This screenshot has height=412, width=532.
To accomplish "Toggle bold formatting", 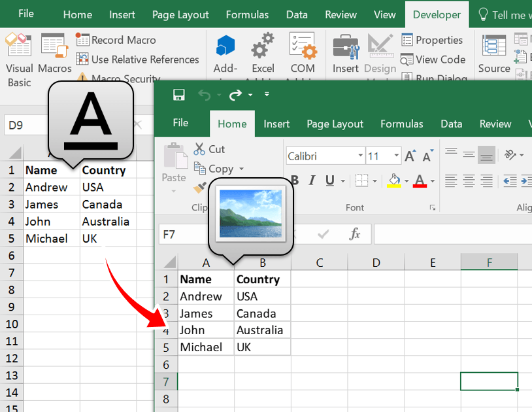I will 294,180.
